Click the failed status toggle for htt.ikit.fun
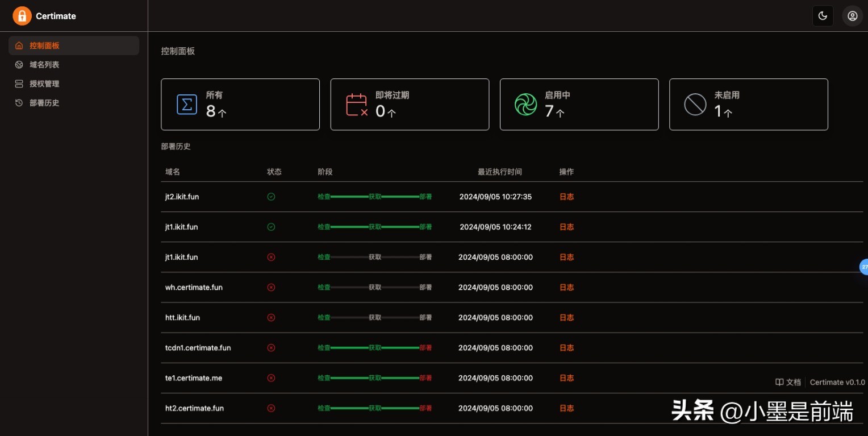 pyautogui.click(x=271, y=317)
